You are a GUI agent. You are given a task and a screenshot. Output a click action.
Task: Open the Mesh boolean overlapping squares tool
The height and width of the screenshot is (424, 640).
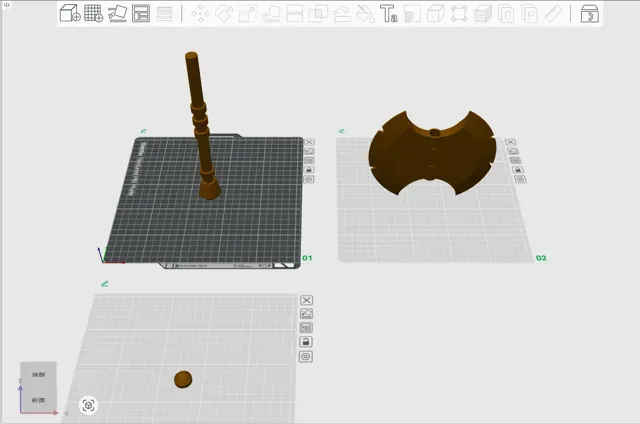(x=318, y=13)
